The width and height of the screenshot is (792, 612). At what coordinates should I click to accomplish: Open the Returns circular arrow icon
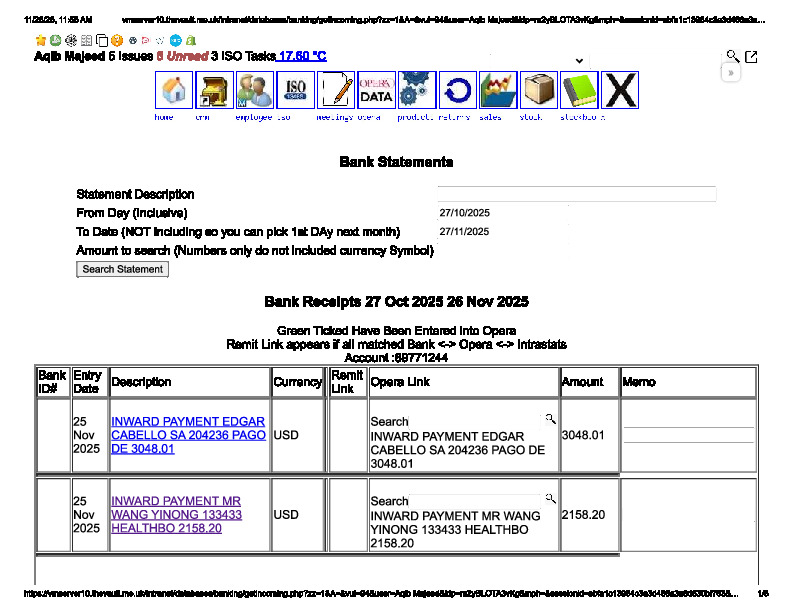point(458,90)
